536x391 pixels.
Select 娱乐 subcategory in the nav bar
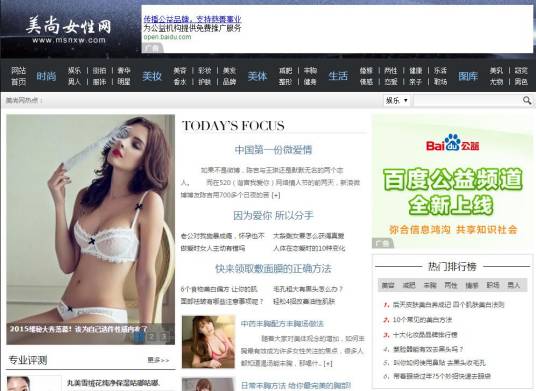(x=74, y=70)
